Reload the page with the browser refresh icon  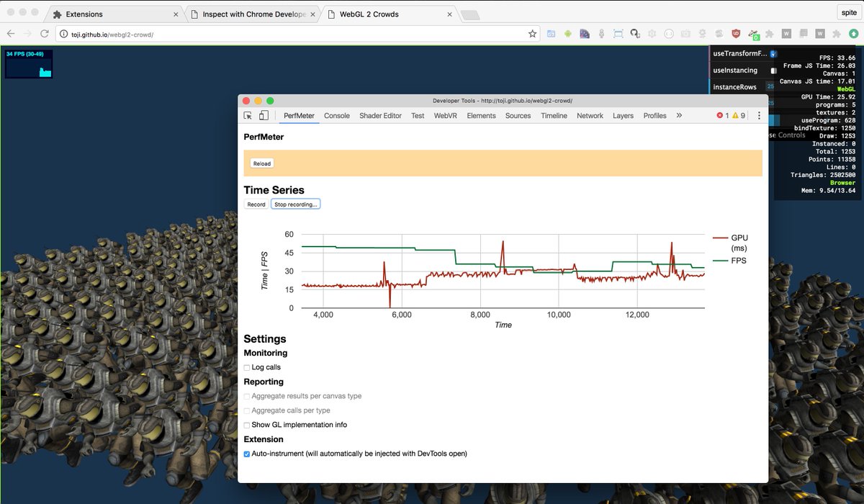(44, 34)
